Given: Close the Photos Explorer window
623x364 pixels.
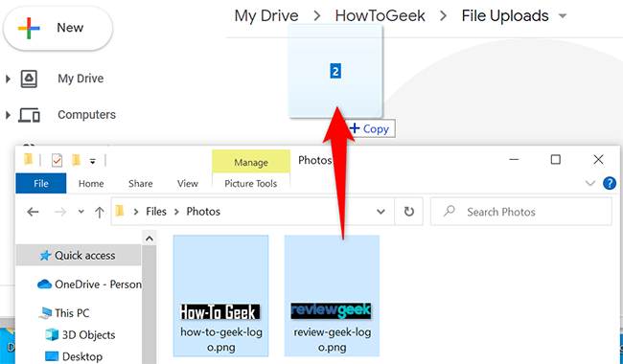Looking at the screenshot, I should [x=598, y=160].
